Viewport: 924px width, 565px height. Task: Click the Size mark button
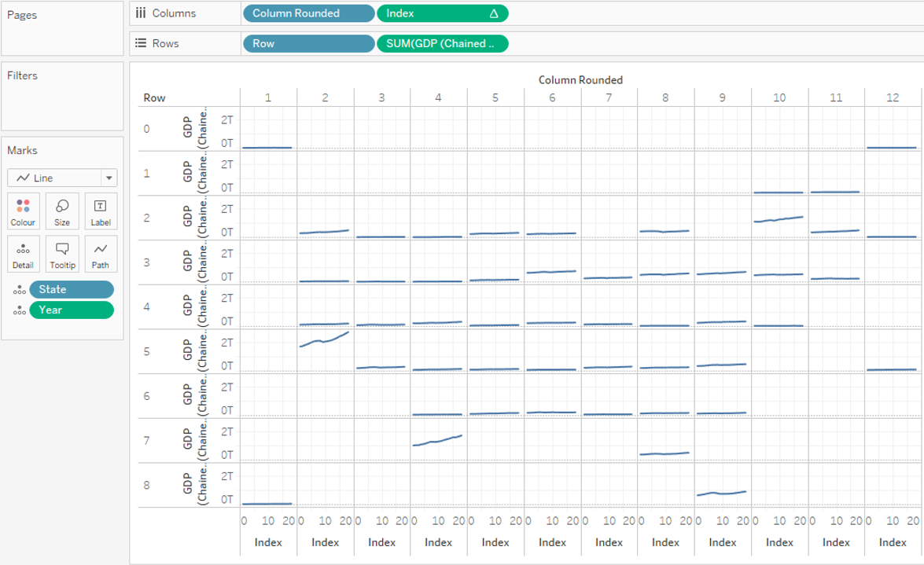coord(62,211)
